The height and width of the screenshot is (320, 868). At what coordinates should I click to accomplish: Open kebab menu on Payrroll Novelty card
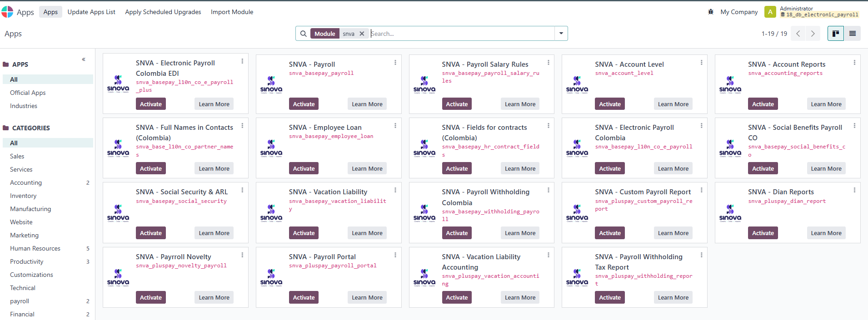242,255
